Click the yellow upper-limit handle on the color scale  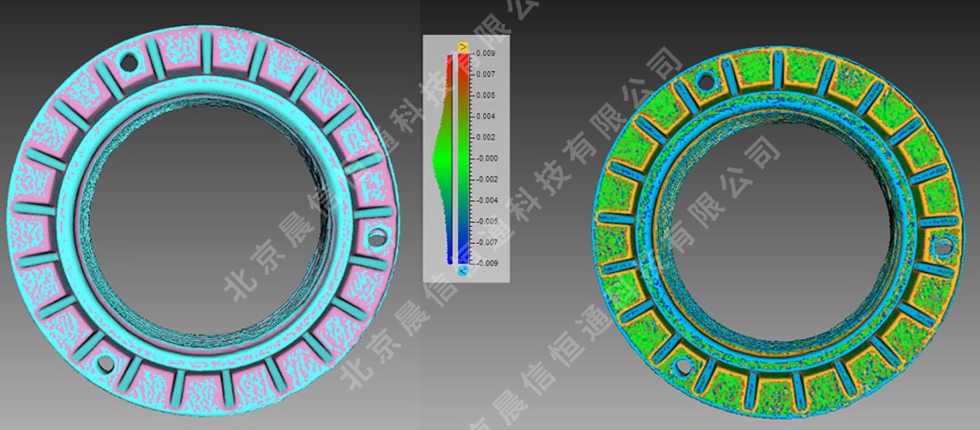(463, 47)
